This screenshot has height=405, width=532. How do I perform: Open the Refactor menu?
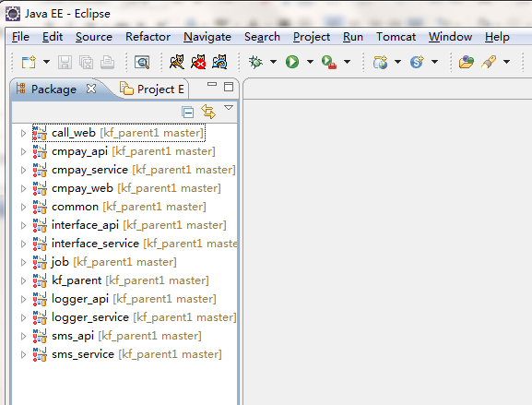point(148,37)
